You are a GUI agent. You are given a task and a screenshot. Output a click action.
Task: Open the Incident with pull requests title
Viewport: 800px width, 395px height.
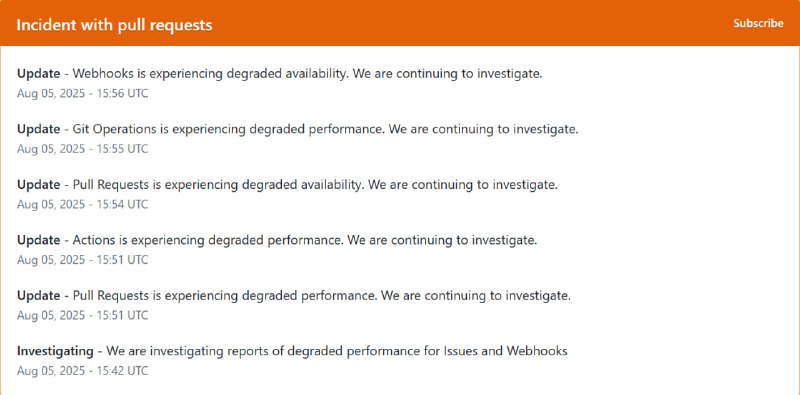(x=114, y=25)
